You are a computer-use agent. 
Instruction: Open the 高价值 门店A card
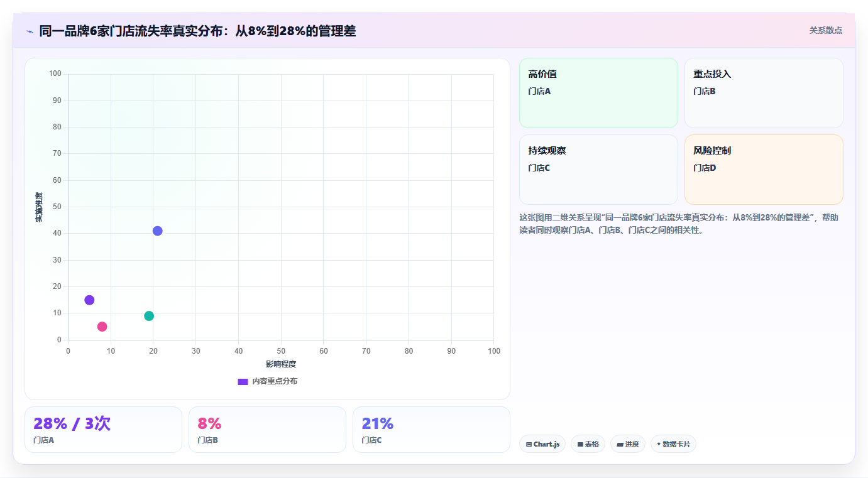(598, 93)
